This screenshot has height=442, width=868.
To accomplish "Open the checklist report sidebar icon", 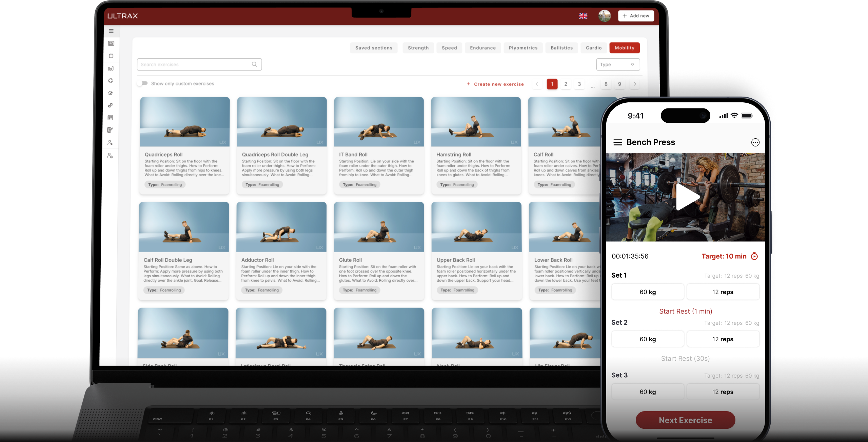I will click(x=111, y=118).
